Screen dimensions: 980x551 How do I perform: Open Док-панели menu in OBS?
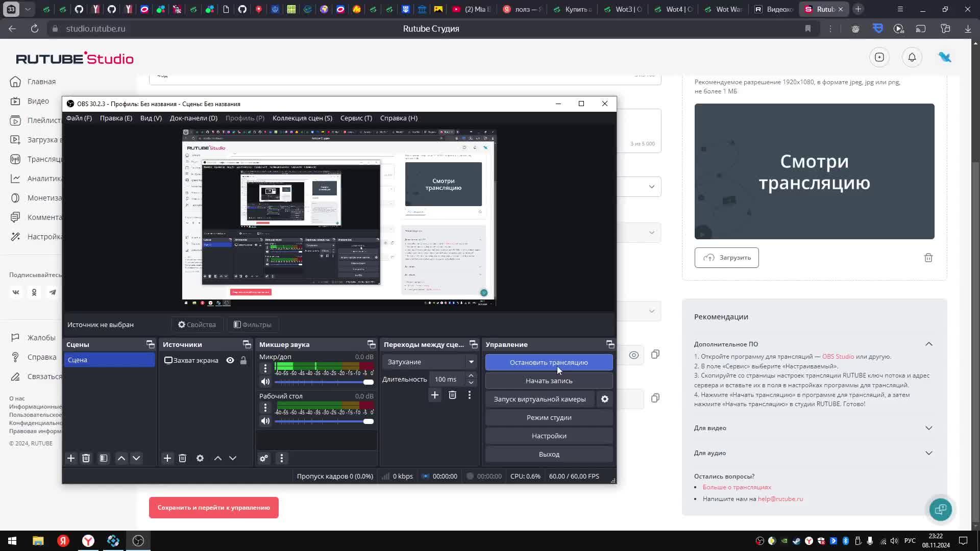[193, 118]
